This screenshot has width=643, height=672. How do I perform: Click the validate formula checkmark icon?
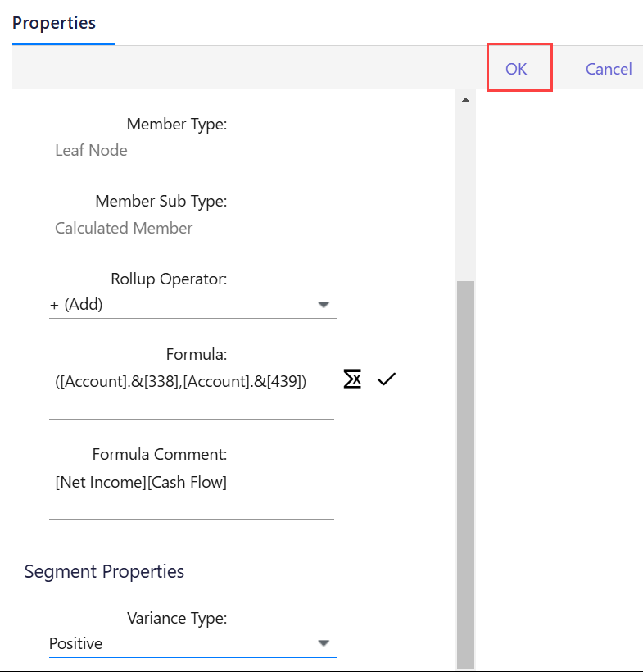(387, 379)
